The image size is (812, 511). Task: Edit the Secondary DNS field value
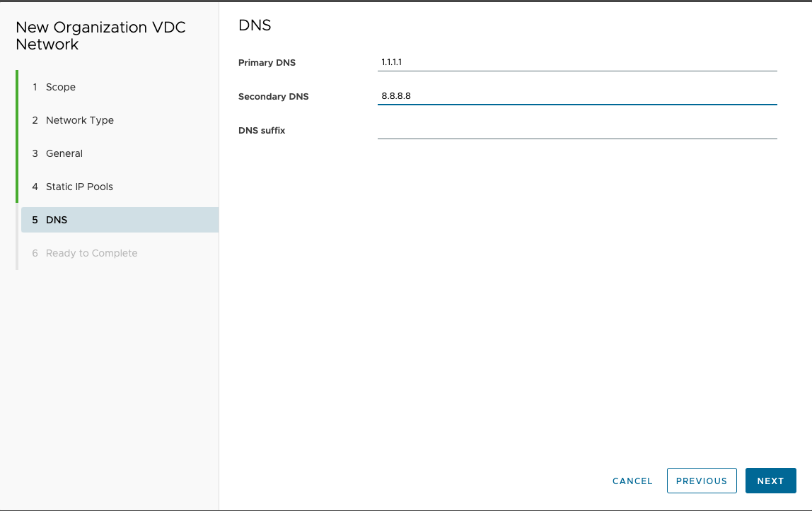tap(577, 96)
